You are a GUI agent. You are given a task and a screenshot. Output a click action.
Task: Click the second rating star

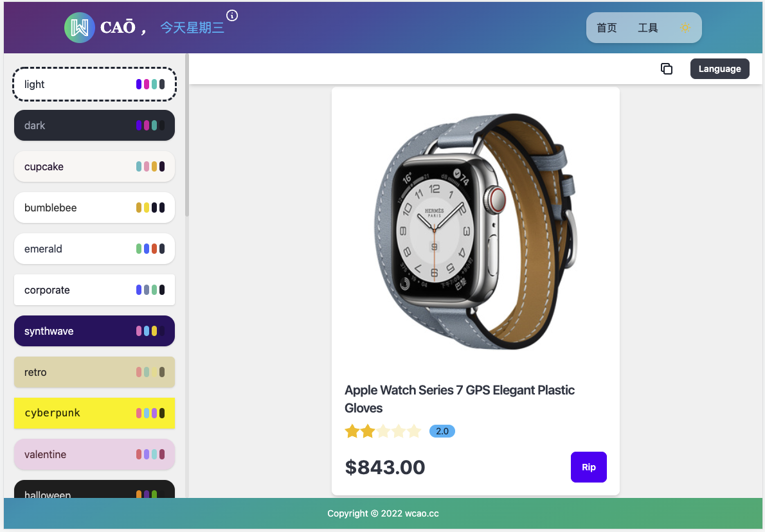coord(368,431)
